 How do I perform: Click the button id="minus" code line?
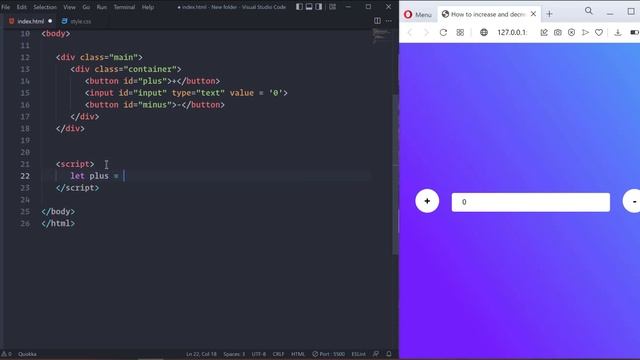tap(155, 105)
